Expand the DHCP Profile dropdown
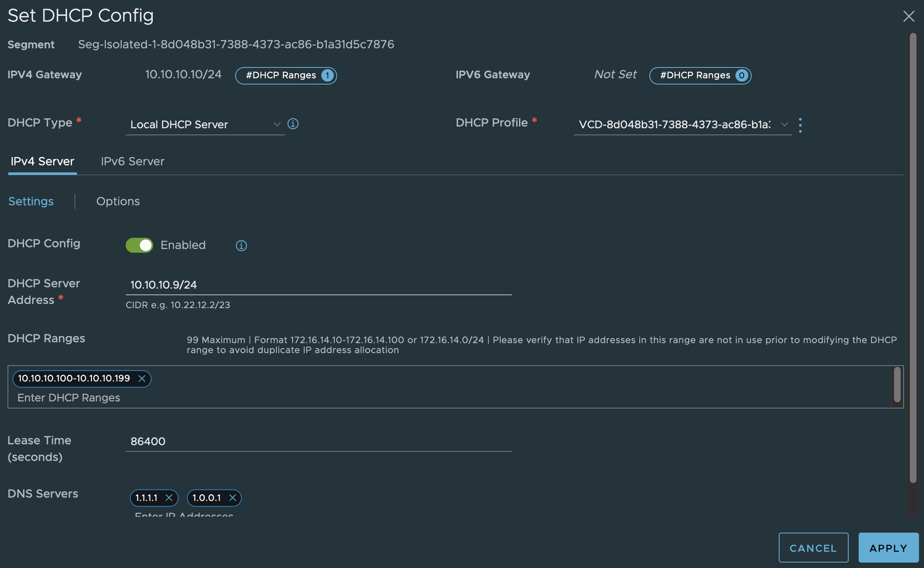The width and height of the screenshot is (924, 568). click(x=682, y=125)
